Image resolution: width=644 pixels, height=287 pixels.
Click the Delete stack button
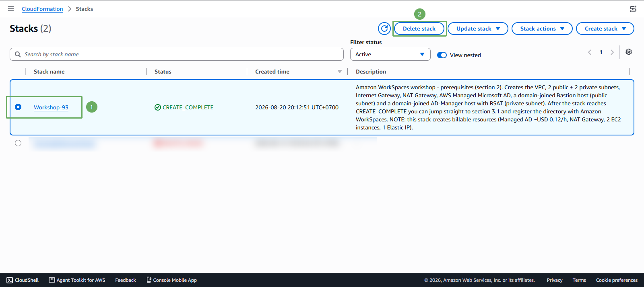click(419, 29)
